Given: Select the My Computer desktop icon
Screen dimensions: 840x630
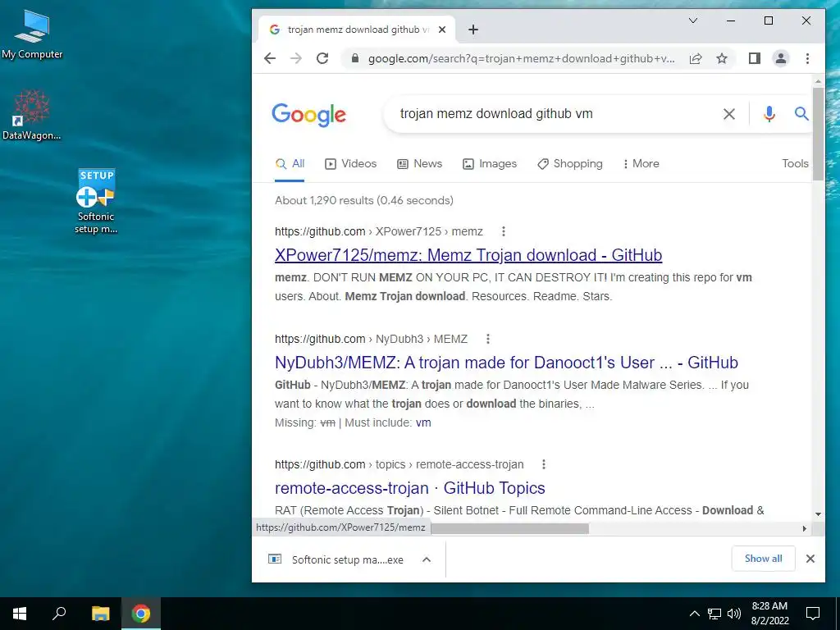Looking at the screenshot, I should coord(32,34).
